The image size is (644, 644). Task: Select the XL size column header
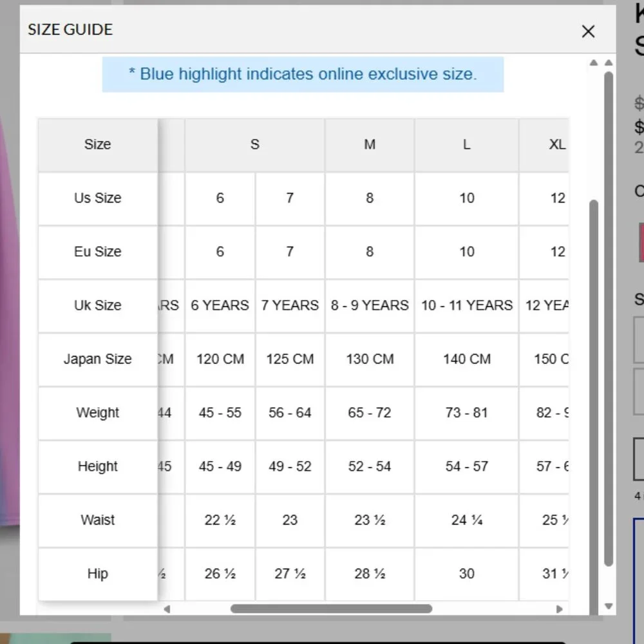(544, 144)
